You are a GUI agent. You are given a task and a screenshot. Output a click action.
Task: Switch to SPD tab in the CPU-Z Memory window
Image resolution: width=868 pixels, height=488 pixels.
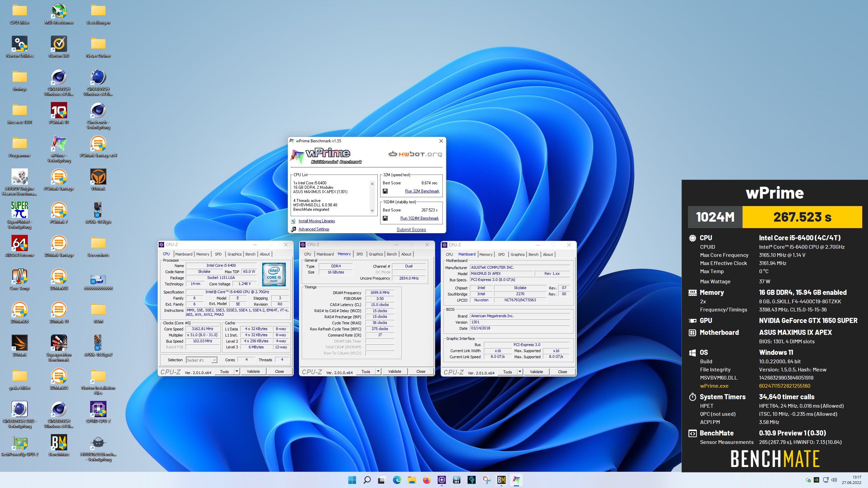tap(360, 254)
